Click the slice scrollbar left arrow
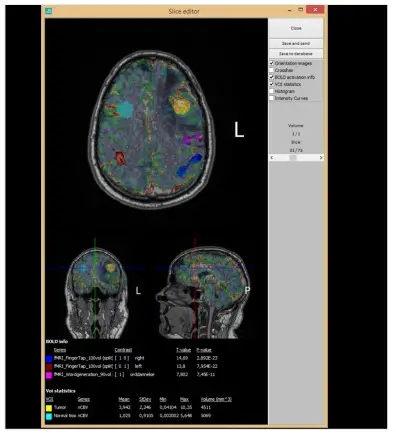The image size is (396, 440). [272, 158]
